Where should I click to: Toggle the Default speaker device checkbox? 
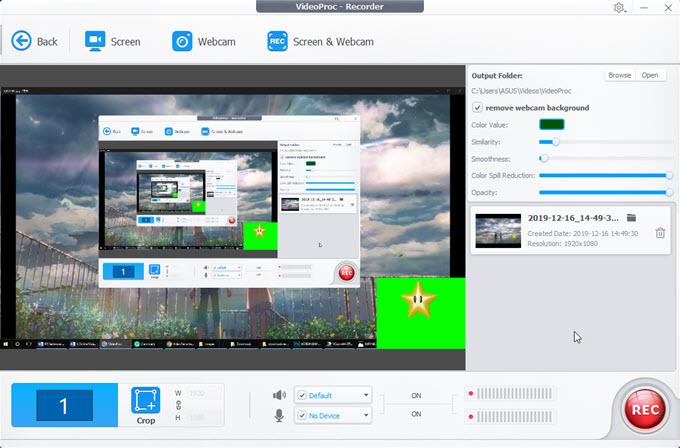tap(301, 394)
